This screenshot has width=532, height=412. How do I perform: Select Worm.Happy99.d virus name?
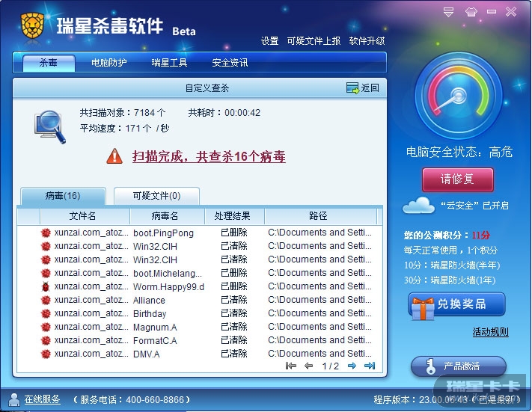coord(168,287)
